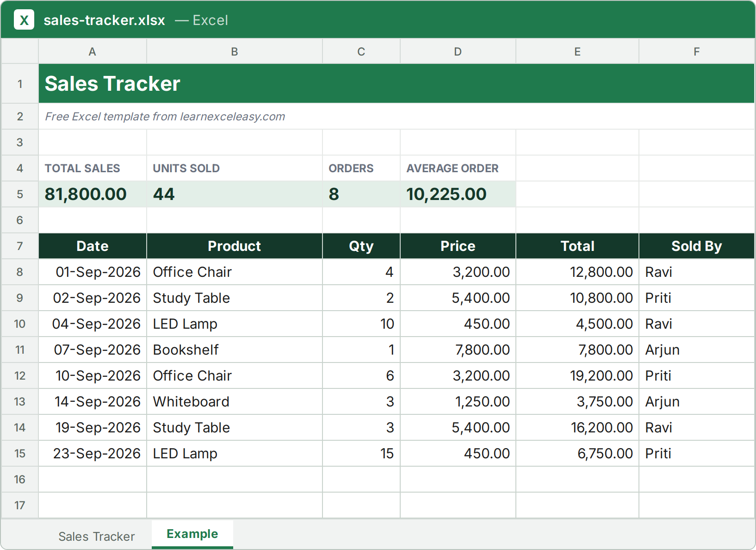The width and height of the screenshot is (756, 550).
Task: Select the 14-Sep-2026 date cell
Action: coord(93,401)
